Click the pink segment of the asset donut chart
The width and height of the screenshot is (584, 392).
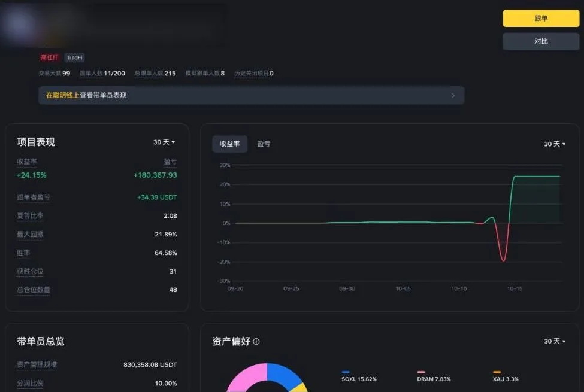tap(247, 376)
